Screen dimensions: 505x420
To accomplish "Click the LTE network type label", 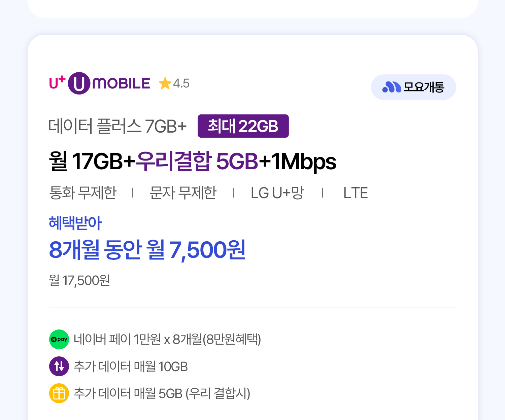I will (x=356, y=193).
